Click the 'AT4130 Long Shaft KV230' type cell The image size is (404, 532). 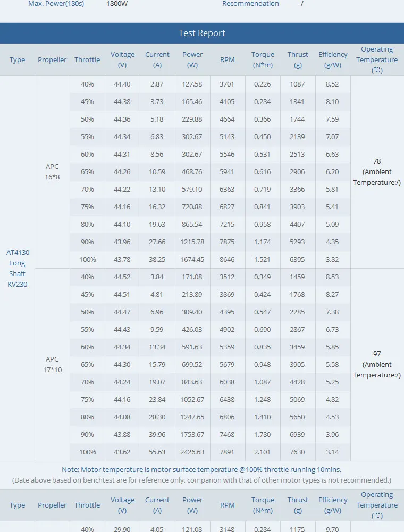pos(18,268)
